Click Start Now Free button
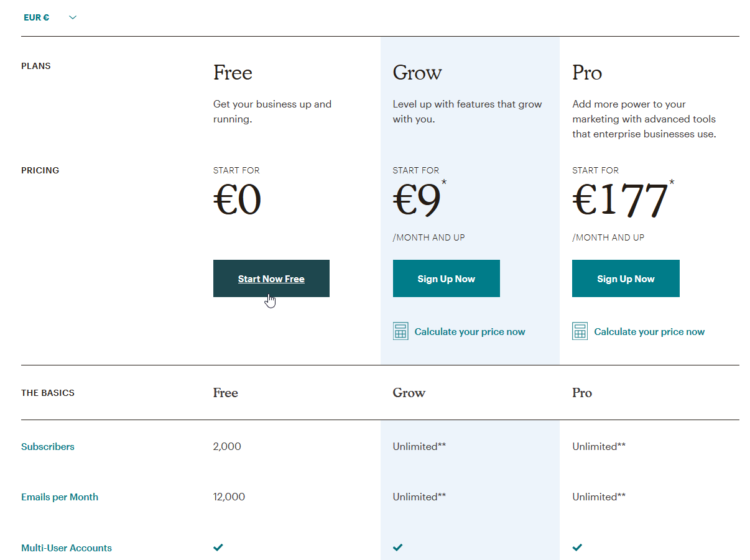This screenshot has height=560, width=750. 271,278
